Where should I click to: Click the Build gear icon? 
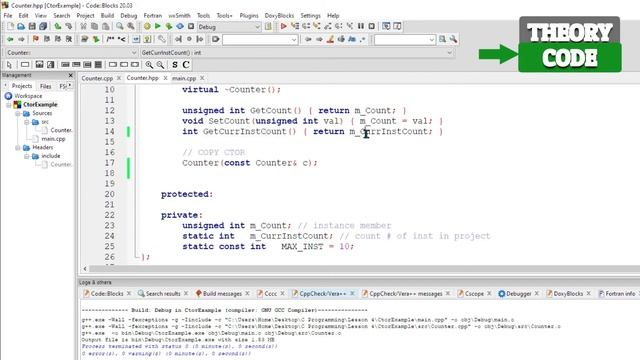(x=147, y=27)
